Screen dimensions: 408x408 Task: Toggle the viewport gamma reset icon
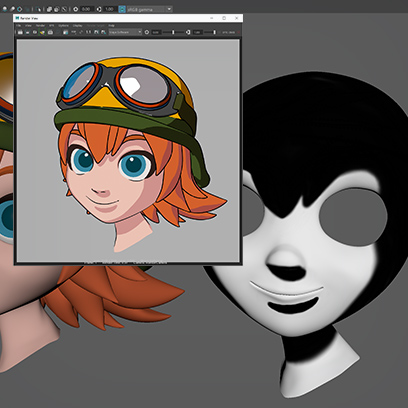coord(99,9)
